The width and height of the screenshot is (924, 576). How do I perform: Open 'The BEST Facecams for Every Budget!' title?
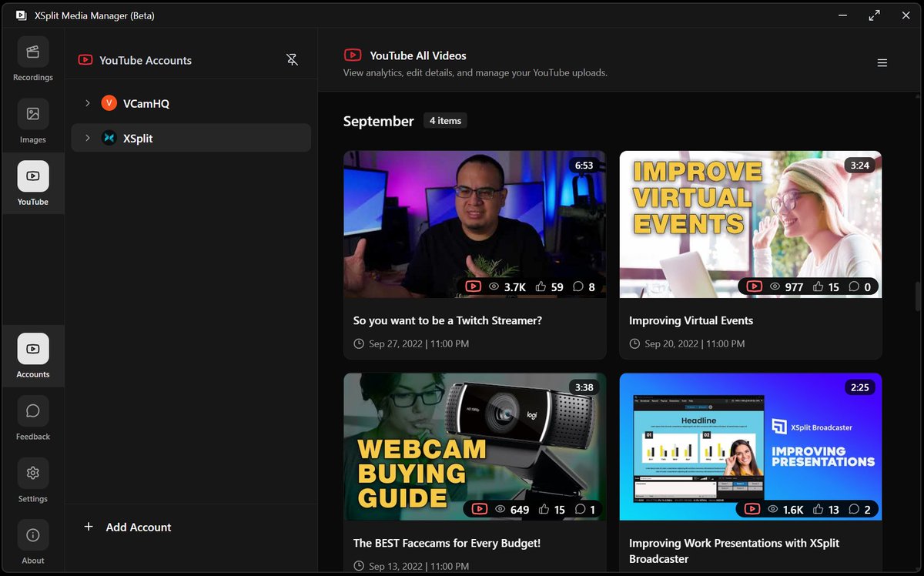pos(447,543)
